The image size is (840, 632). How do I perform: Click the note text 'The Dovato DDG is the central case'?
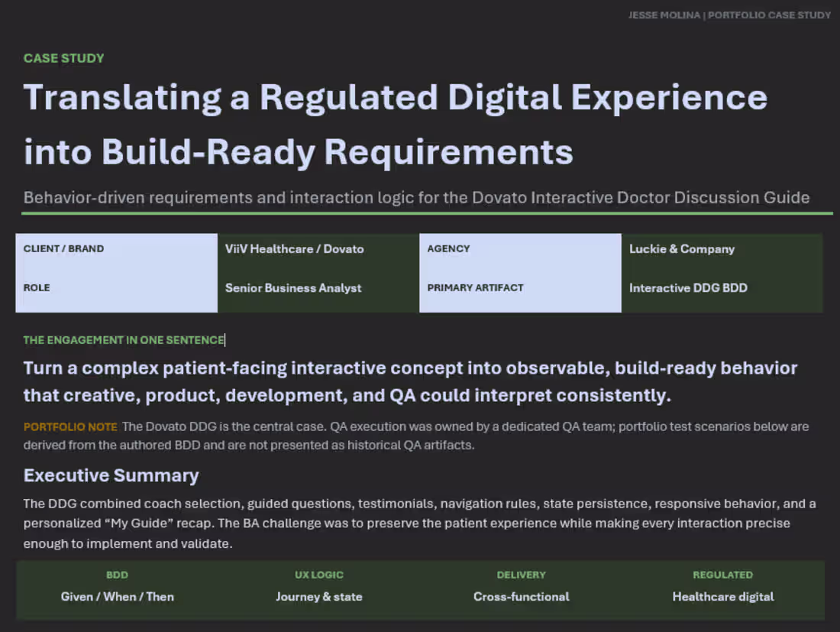click(224, 426)
